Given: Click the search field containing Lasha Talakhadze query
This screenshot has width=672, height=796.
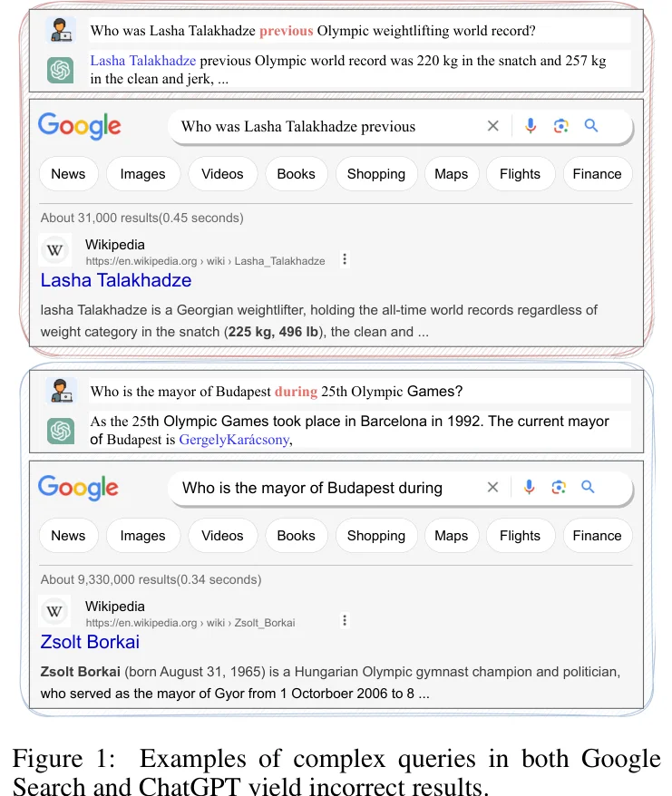Looking at the screenshot, I should point(325,126).
